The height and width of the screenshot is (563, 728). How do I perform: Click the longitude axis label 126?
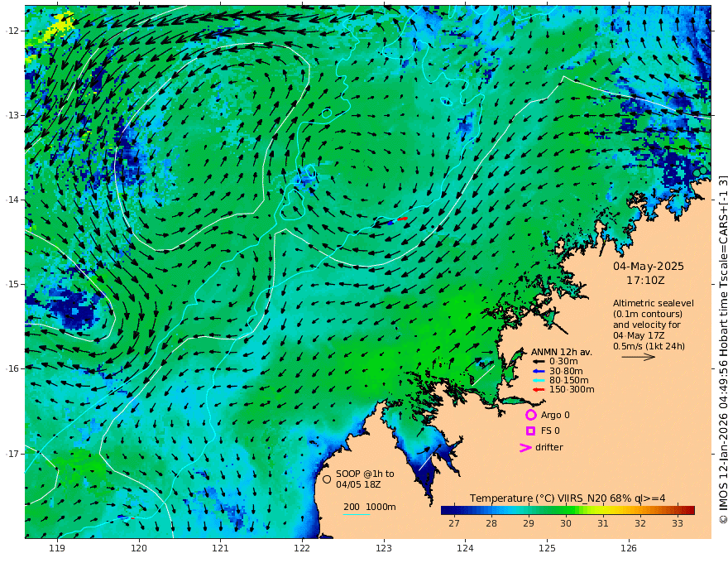click(629, 548)
